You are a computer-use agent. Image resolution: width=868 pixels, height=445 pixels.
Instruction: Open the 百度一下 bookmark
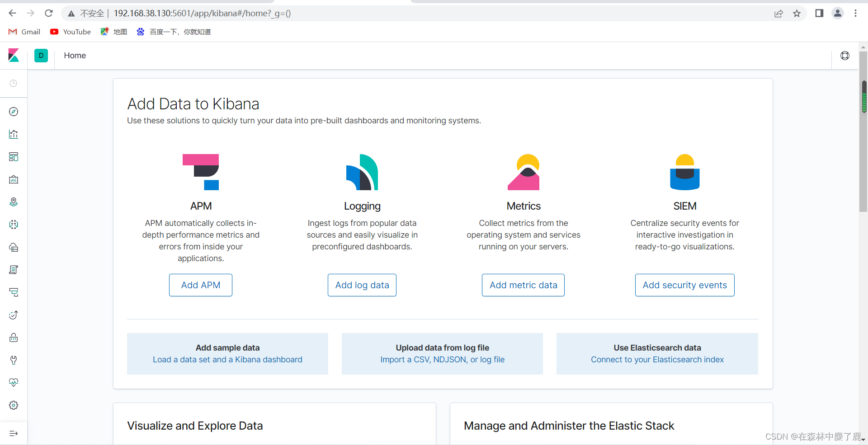tap(174, 32)
